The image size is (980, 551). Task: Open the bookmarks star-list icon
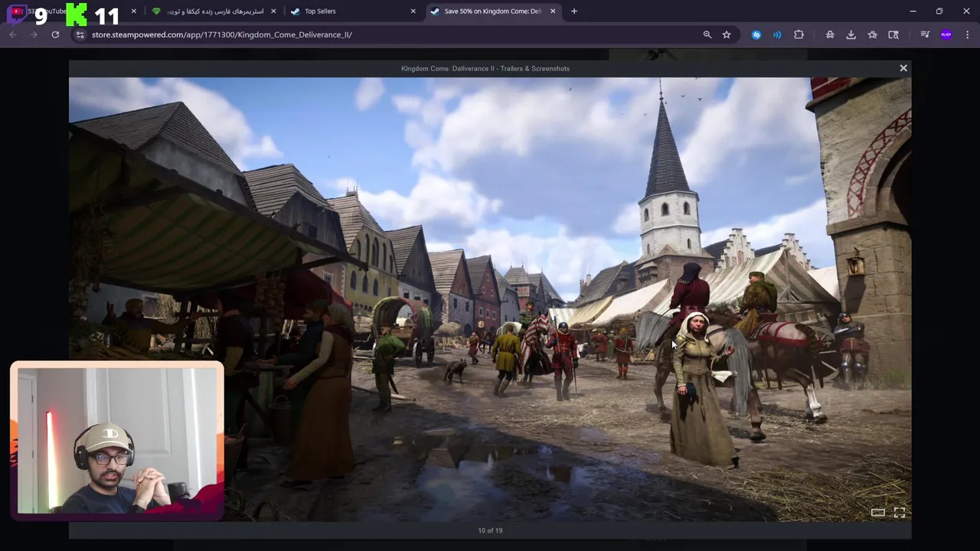(x=872, y=34)
